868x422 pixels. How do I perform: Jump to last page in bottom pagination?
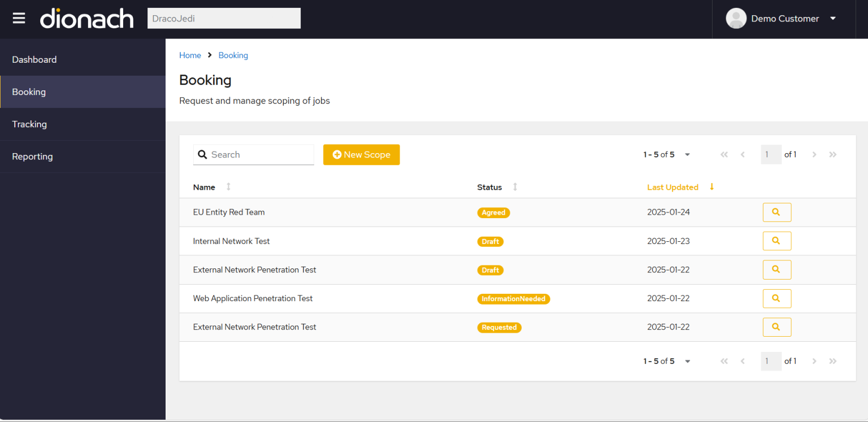tap(832, 361)
